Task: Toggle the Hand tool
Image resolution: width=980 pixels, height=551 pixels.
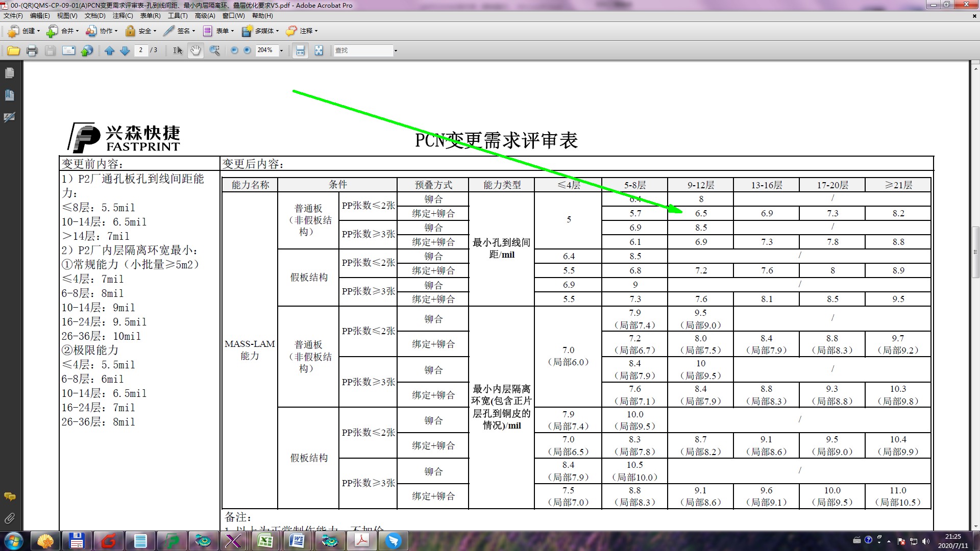Action: pyautogui.click(x=195, y=51)
